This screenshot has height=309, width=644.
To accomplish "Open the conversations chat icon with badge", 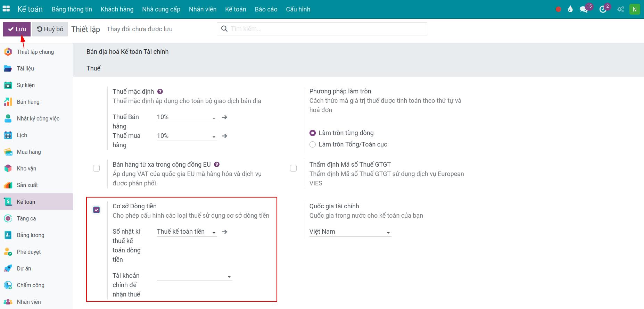I will point(584,9).
